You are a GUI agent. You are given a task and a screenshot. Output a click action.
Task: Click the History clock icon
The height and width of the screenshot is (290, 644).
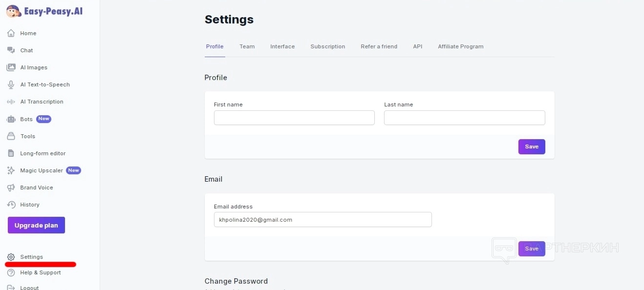(11, 205)
